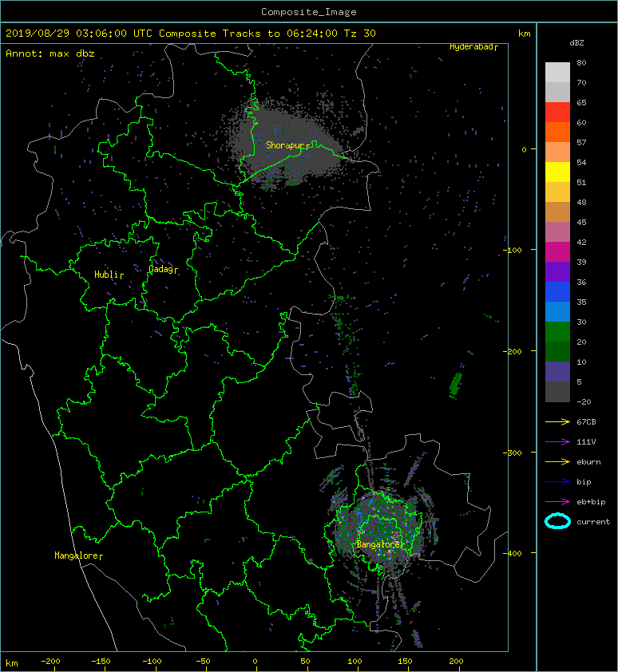
Task: Pick the dark gray swatch between 5 and -20
Action: tap(557, 392)
